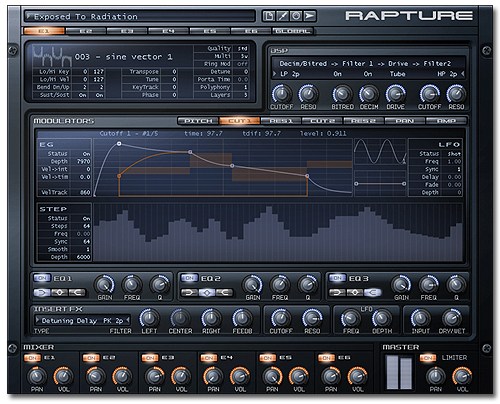Screen dimensions: 500x404
Task: Switch to element tab E2
Action: [x=86, y=31]
